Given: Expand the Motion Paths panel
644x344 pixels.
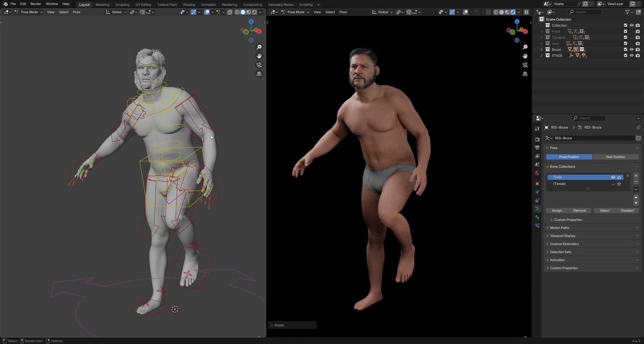Looking at the screenshot, I should click(x=592, y=228).
